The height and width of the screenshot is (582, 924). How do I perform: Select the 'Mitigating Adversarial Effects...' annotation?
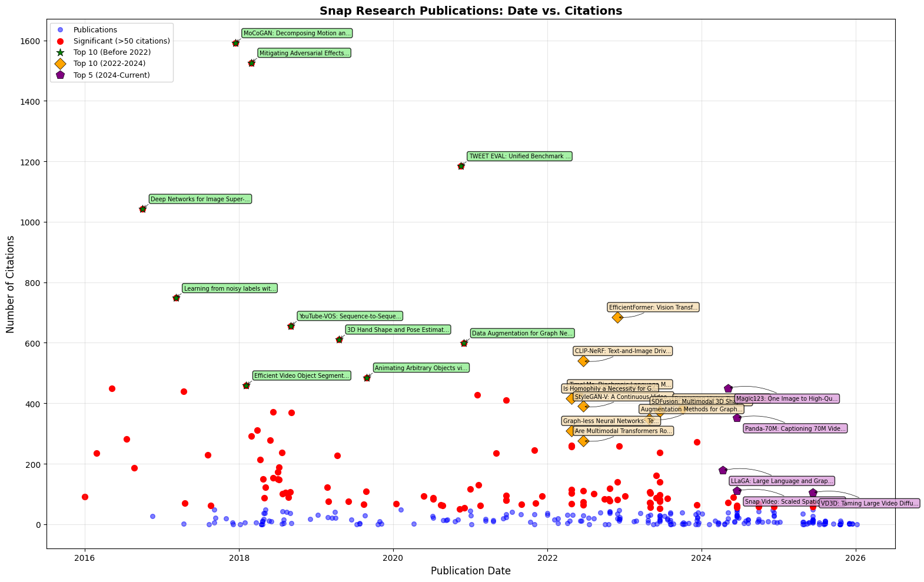point(304,53)
